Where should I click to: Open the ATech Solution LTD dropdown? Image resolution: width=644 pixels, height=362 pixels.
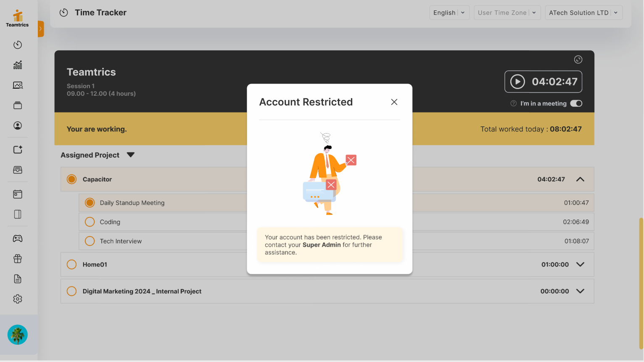583,13
